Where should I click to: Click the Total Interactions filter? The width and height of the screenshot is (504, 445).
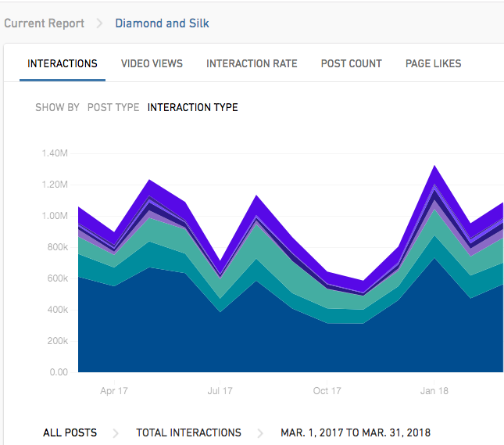click(x=188, y=432)
